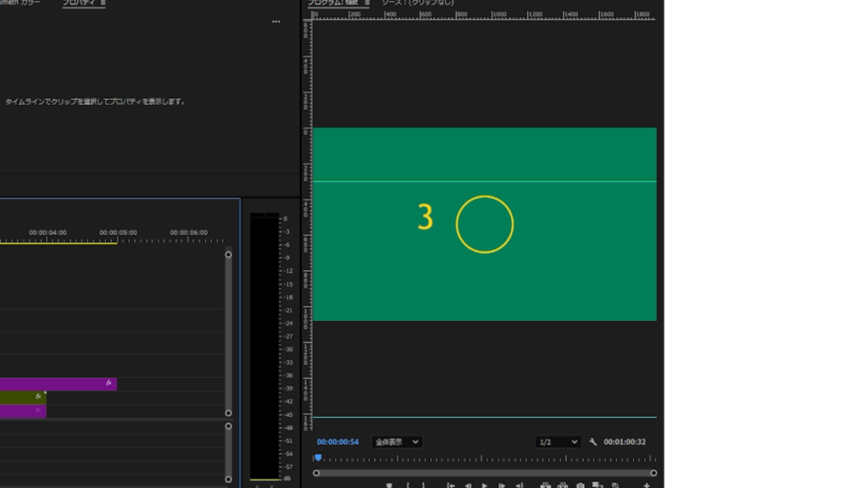This screenshot has height=488, width=868.
Task: Open the panel menu next to プログラム: test
Action: (366, 3)
